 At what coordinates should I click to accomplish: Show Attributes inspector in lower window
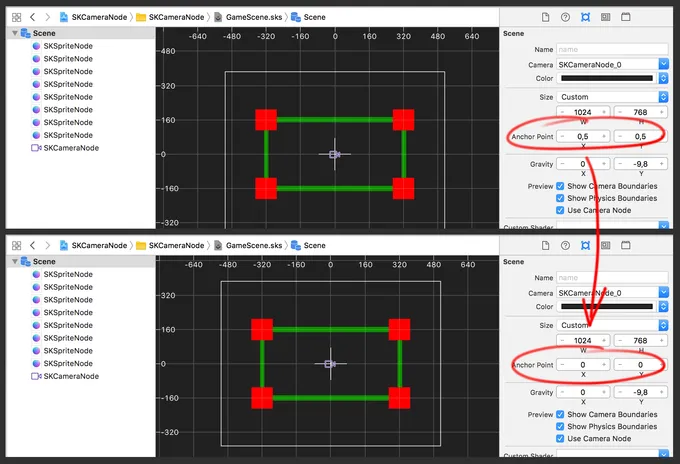click(x=585, y=245)
